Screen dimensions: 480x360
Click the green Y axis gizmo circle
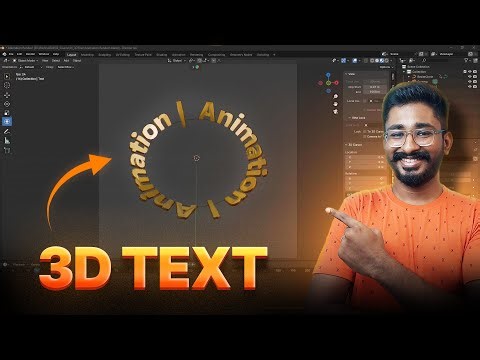328,83
